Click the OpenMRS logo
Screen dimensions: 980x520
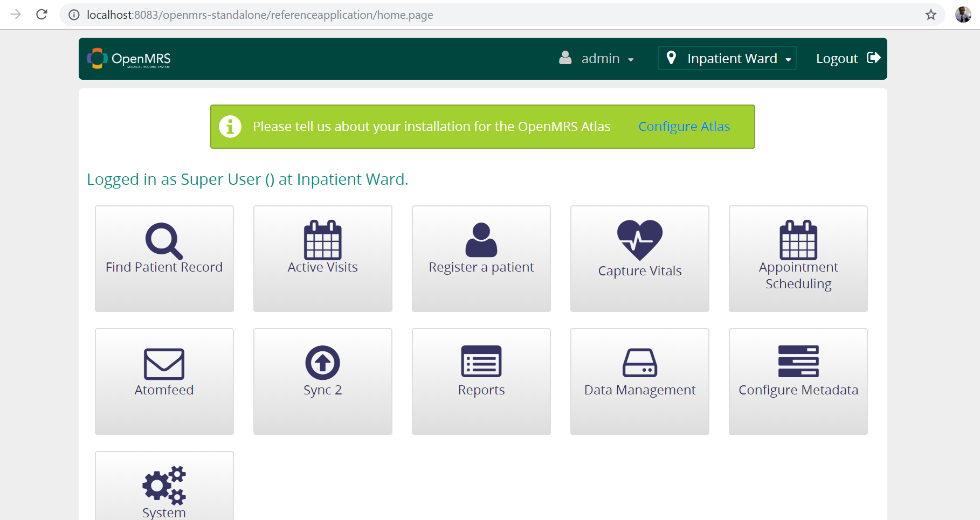[x=129, y=59]
